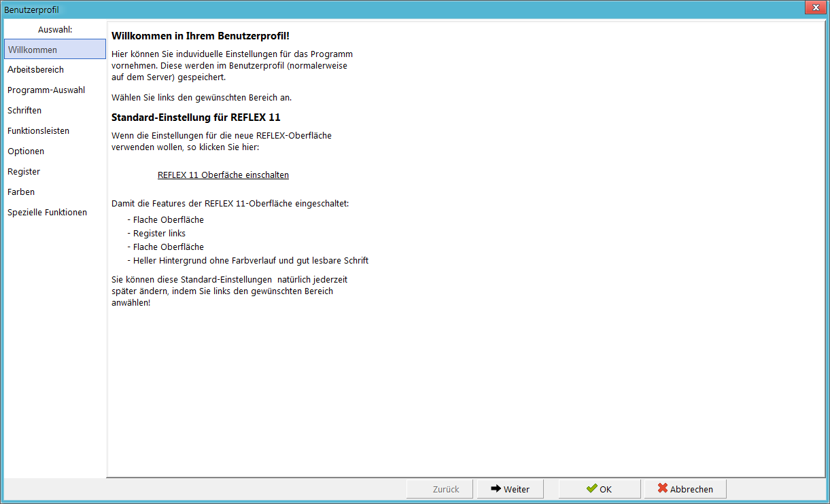Select Spezielle Funktionen in the sidebar
Screen dimensions: 830x504
(54, 212)
